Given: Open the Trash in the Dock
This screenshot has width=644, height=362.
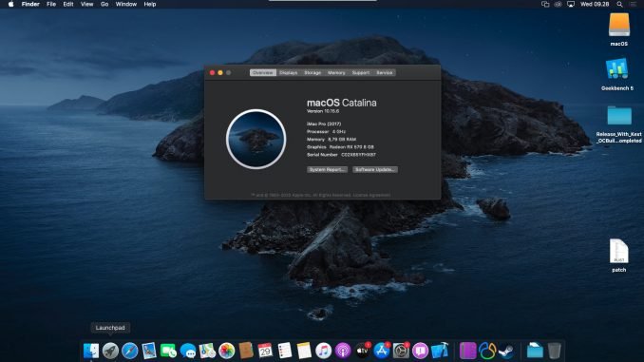Looking at the screenshot, I should [x=554, y=351].
